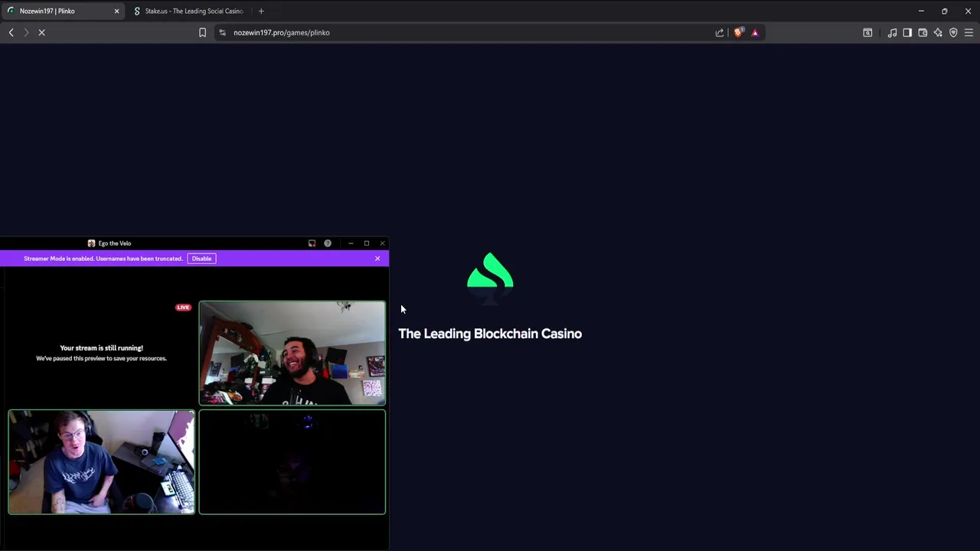This screenshot has width=980, height=551.
Task: Minimize the browser window
Action: (x=921, y=11)
